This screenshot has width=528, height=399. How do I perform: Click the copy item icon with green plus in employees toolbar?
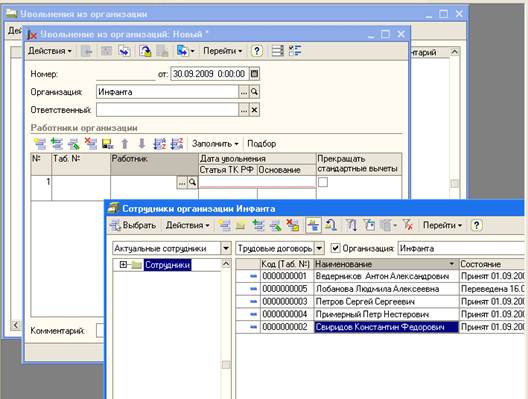coord(258,225)
